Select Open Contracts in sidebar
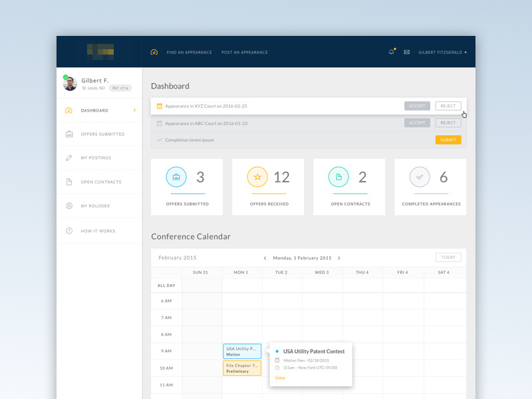Viewport: 532px width, 399px height. (x=99, y=182)
